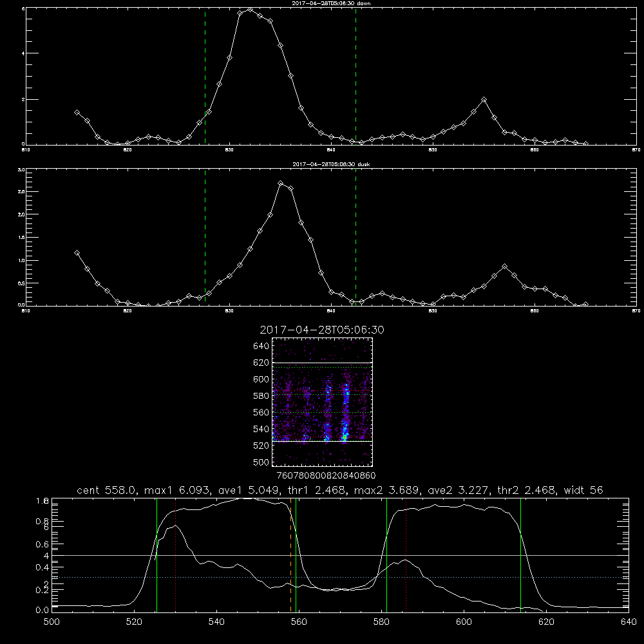Click green dashed line near 828 in dawn plot

(x=205, y=76)
